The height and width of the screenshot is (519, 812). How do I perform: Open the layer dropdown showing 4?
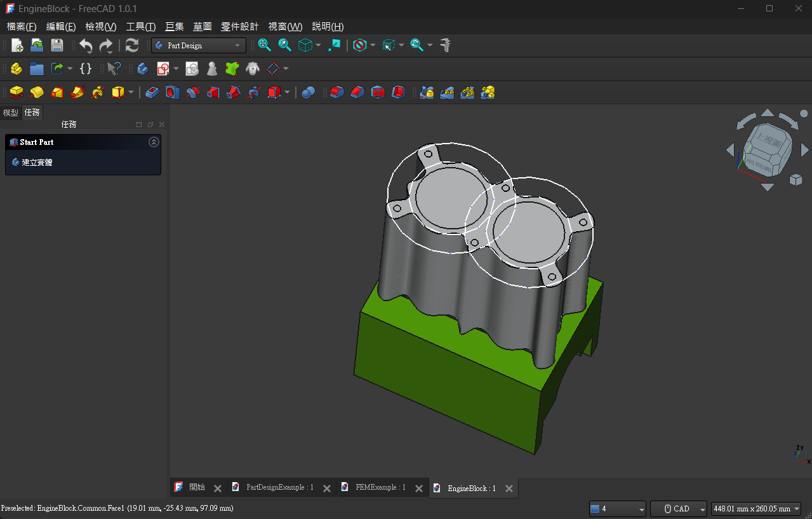(617, 509)
